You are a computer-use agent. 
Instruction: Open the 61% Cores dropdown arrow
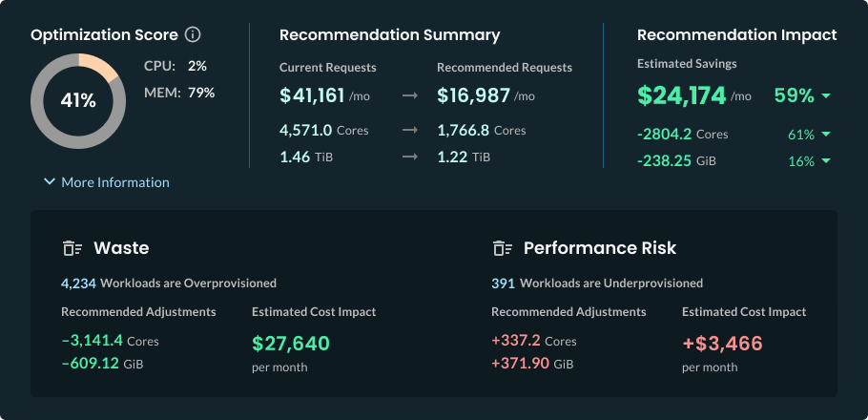[825, 135]
